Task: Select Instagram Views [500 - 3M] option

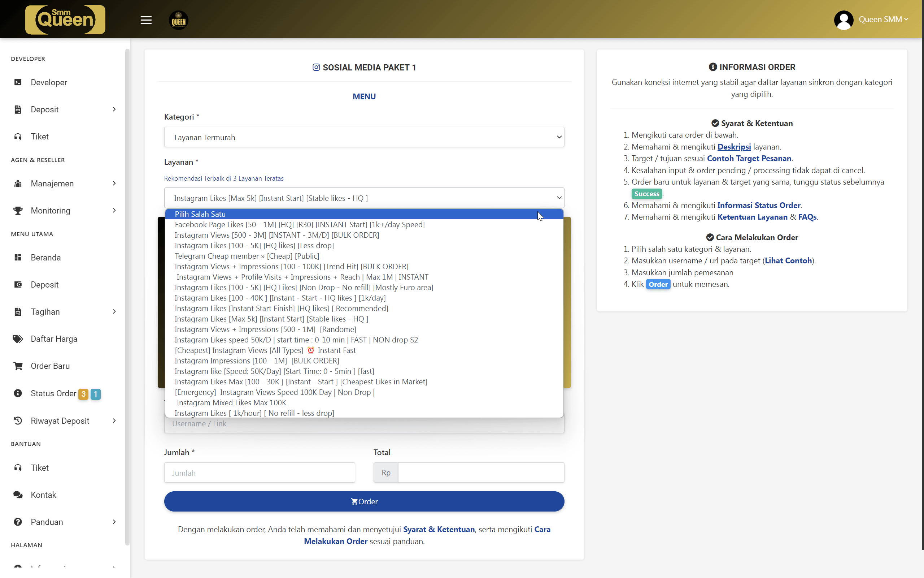Action: (x=364, y=235)
